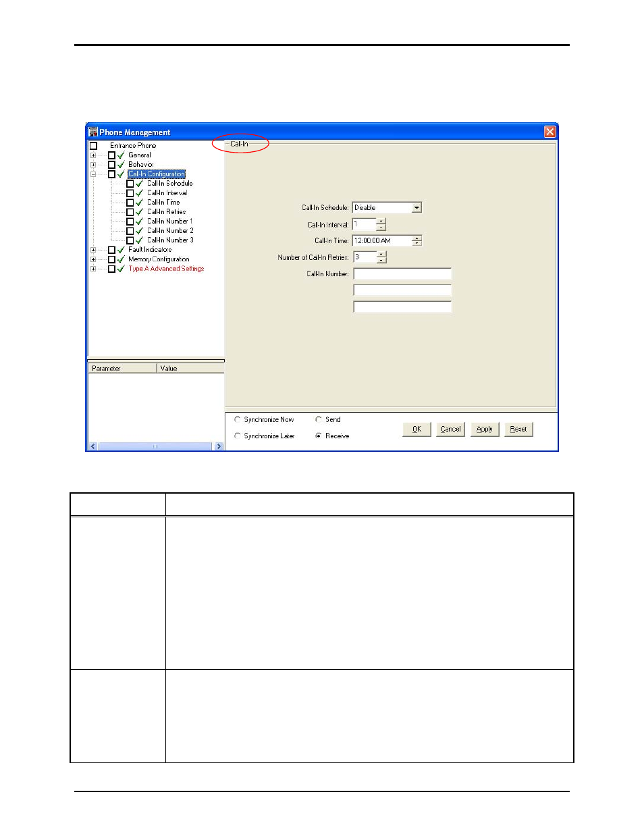Tick the Type A Advanced Settings checkbox
644x834 pixels.
(112, 269)
